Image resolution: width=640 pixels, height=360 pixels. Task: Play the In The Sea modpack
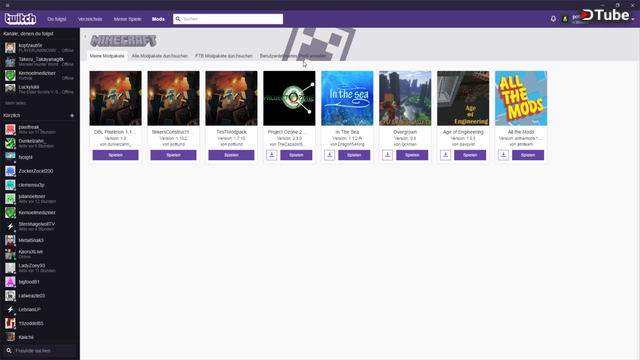(354, 155)
